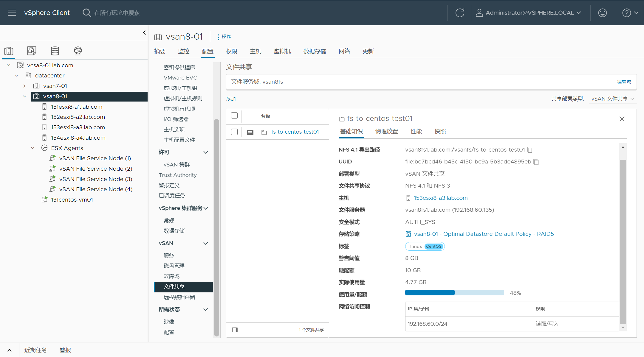Click the CentOS tag badge
Screen dimensions: 644x357
point(434,246)
